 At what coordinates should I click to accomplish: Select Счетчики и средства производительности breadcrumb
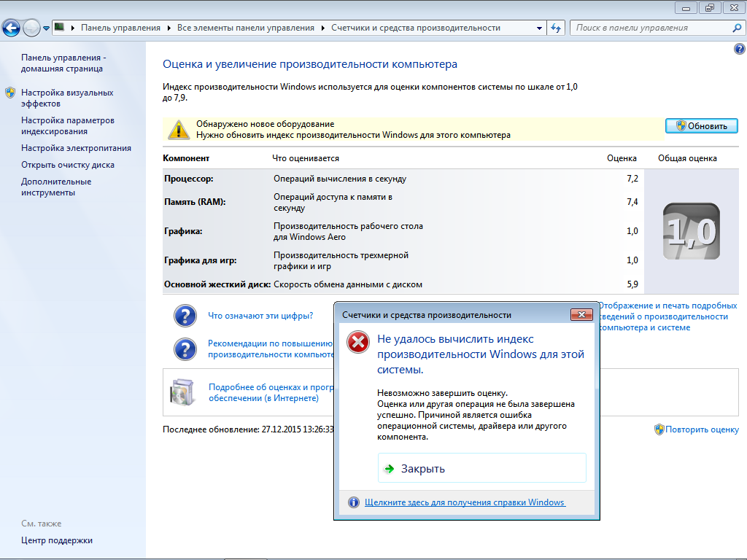click(416, 28)
